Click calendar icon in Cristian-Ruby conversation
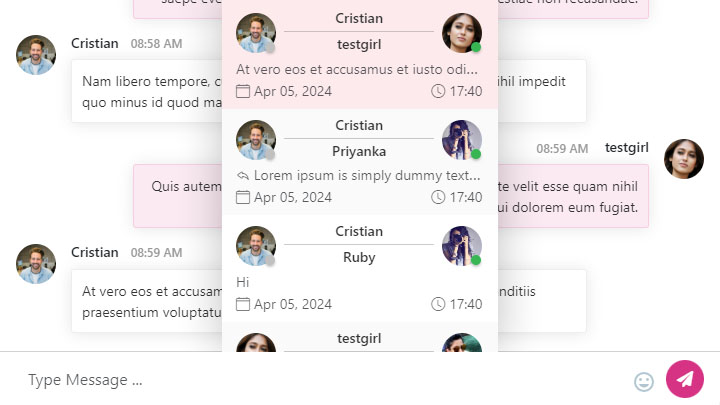The height and width of the screenshot is (405, 720). pos(243,304)
